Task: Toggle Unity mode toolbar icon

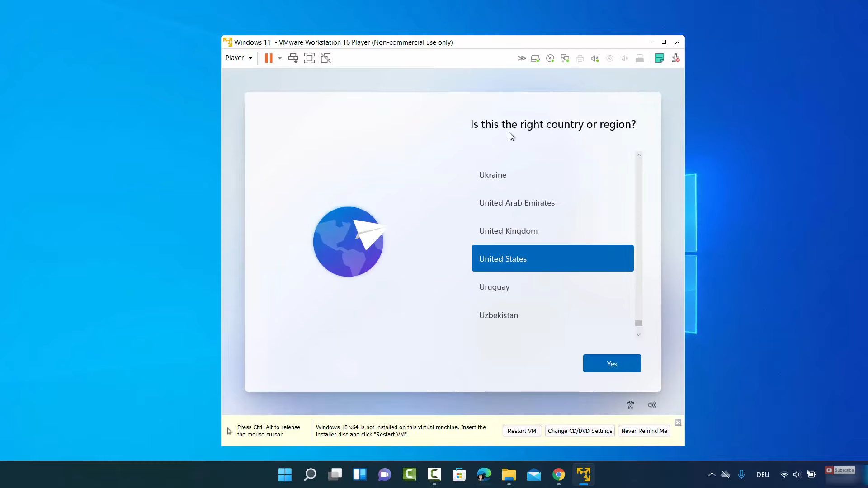Action: (x=325, y=58)
